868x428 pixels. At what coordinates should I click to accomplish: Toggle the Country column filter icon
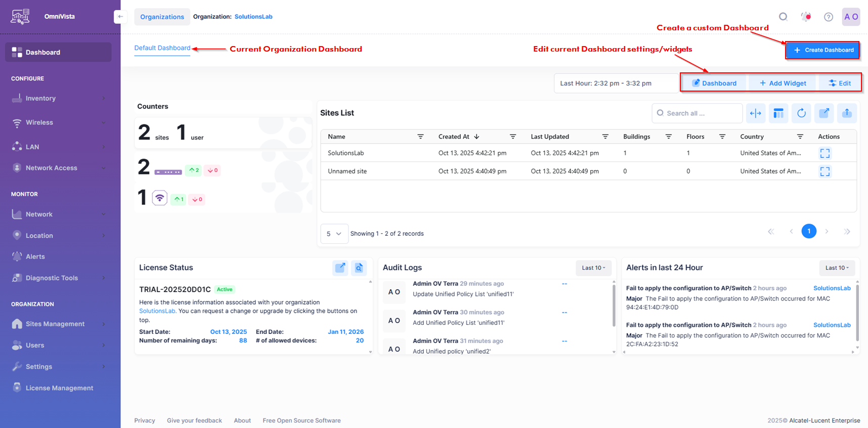800,137
